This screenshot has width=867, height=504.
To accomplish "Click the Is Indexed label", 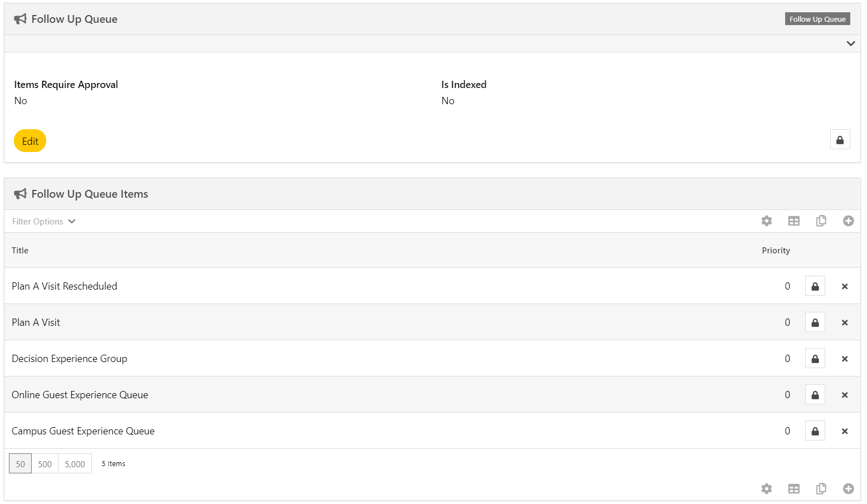I will coord(464,85).
